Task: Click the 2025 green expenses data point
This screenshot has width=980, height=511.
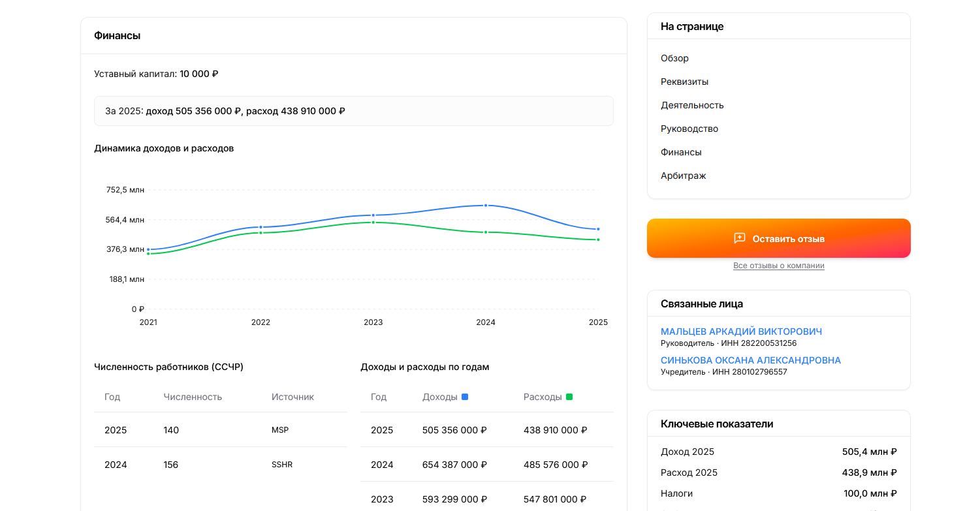Action: coord(598,240)
